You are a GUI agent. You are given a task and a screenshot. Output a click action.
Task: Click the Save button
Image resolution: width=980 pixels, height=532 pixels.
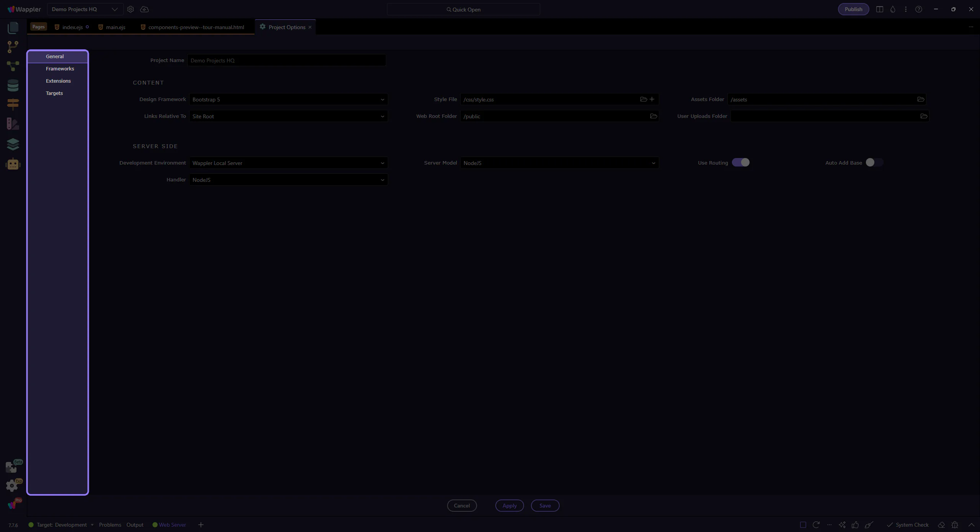(545, 506)
